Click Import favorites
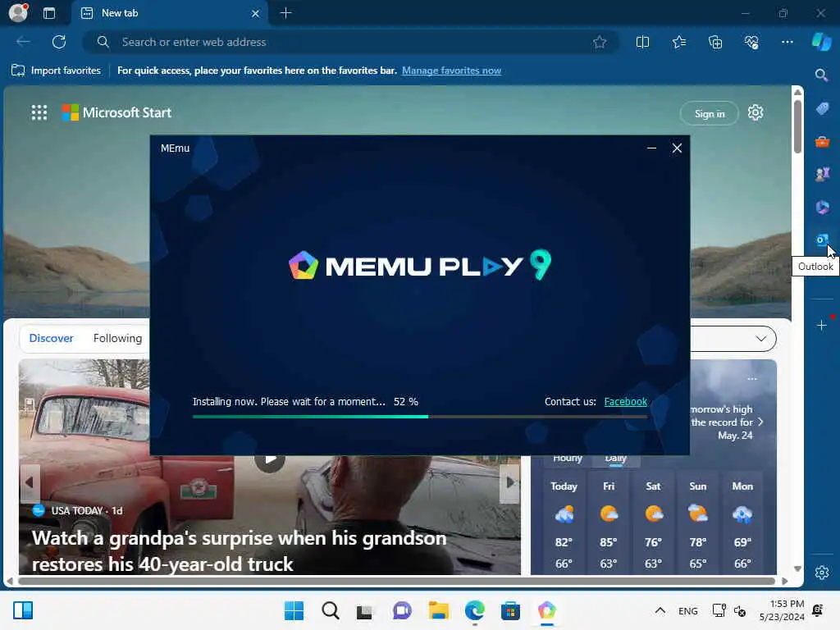 56,71
